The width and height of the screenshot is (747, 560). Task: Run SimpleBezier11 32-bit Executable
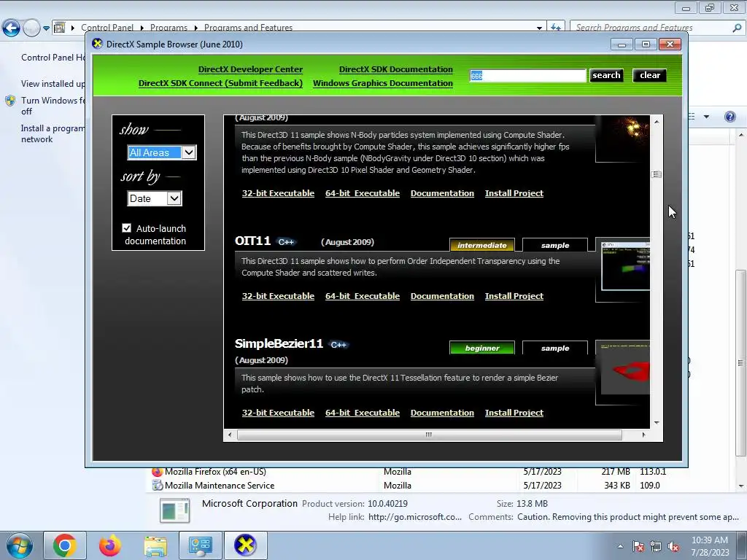[278, 413]
